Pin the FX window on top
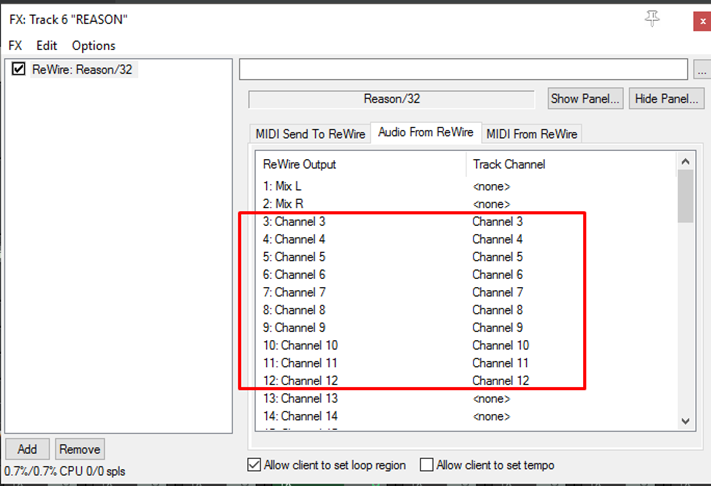 coord(653,19)
